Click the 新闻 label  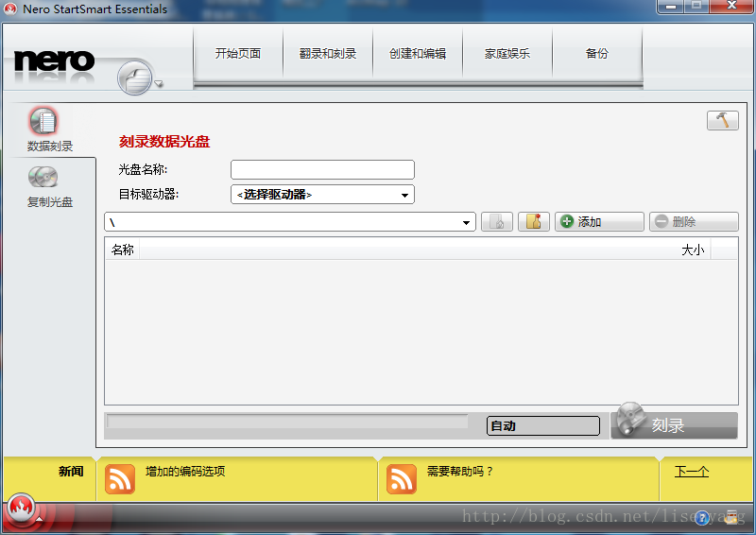(71, 472)
